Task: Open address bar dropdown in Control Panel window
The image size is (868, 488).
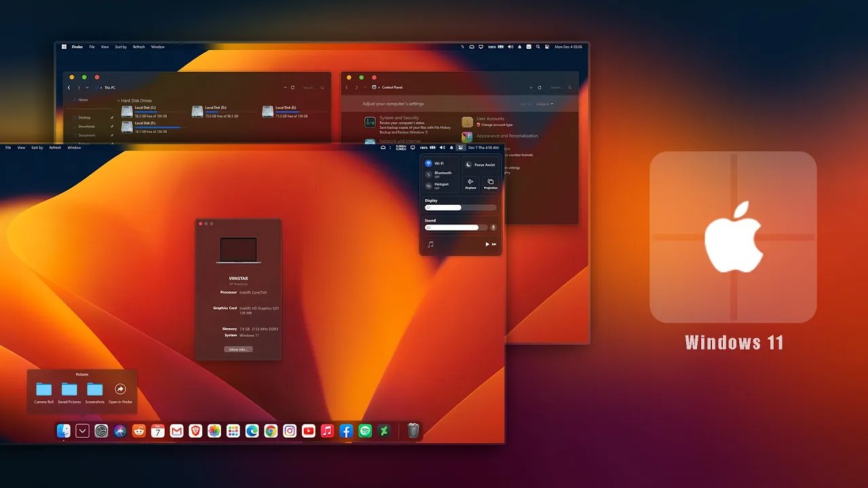Action: [x=532, y=87]
